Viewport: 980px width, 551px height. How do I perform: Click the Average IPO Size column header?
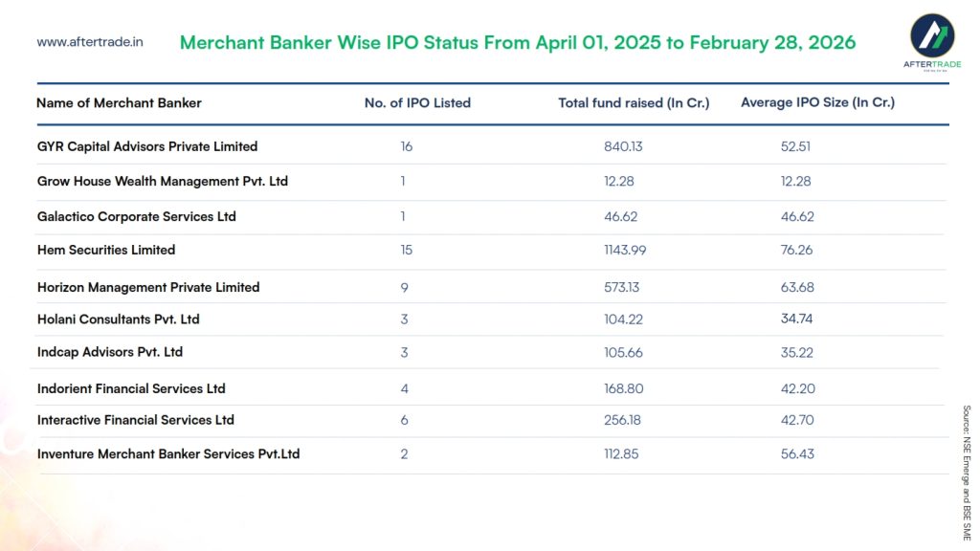(x=817, y=102)
